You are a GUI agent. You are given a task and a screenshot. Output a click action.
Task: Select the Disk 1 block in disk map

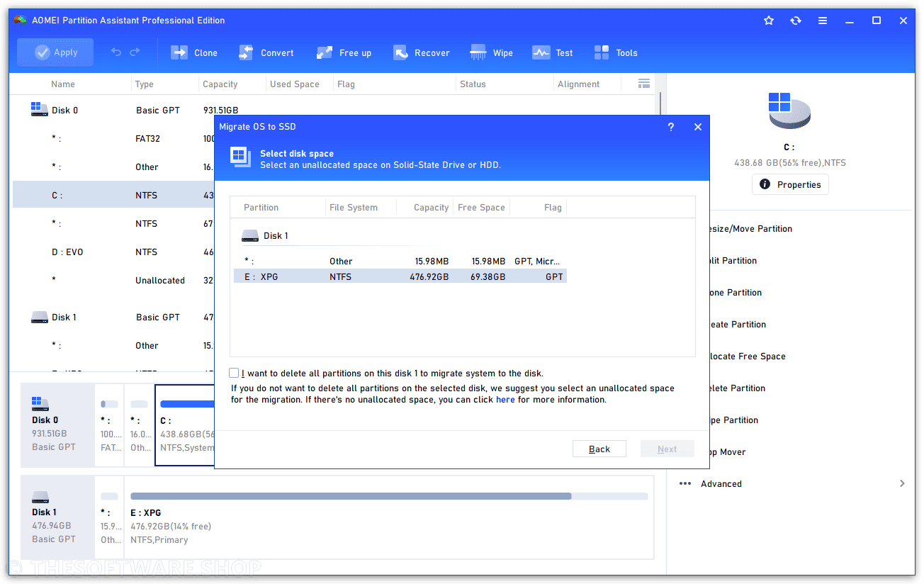[x=58, y=517]
